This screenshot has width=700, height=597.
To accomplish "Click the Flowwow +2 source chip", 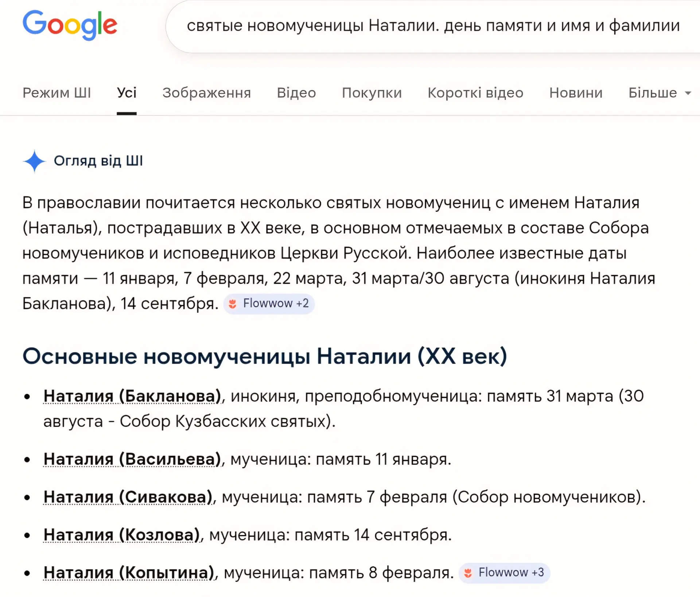I will click(269, 304).
